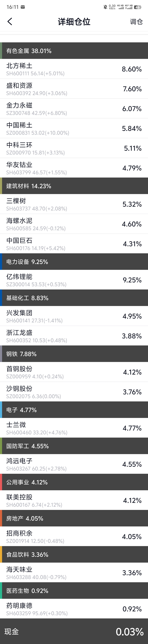
Task: Open 三棵树 SH603737 stock entry
Action: (74, 204)
